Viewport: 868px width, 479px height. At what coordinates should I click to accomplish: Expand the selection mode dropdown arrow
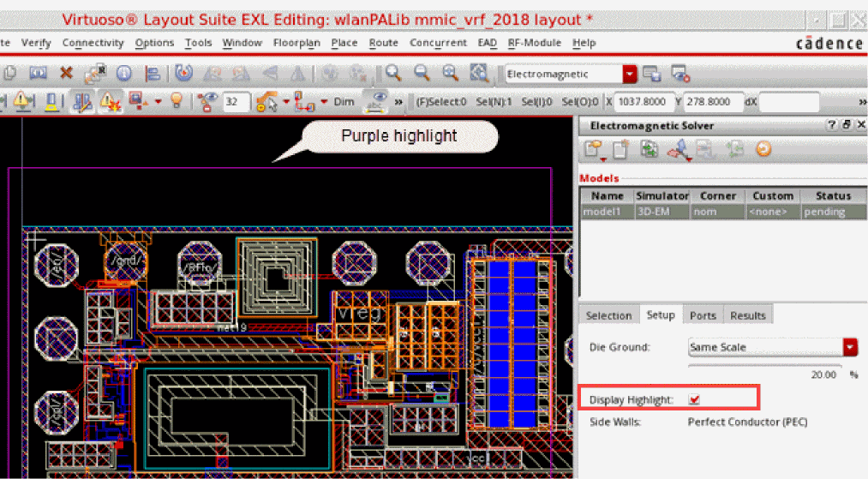click(286, 101)
